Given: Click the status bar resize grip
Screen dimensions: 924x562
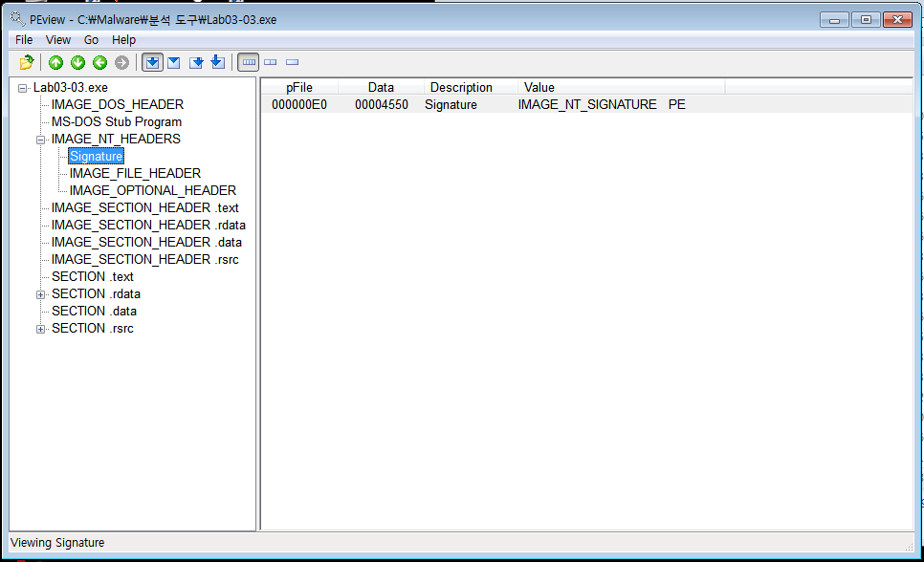Looking at the screenshot, I should point(909,547).
